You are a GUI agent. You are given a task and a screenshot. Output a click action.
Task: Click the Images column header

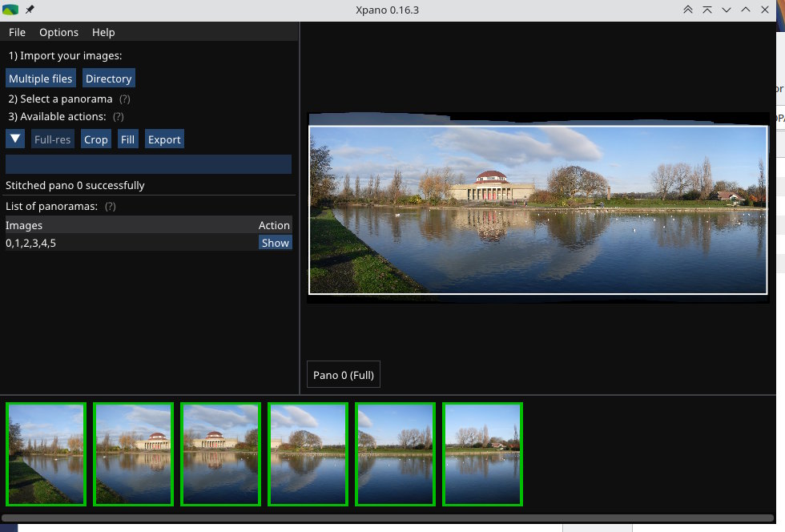(24, 225)
